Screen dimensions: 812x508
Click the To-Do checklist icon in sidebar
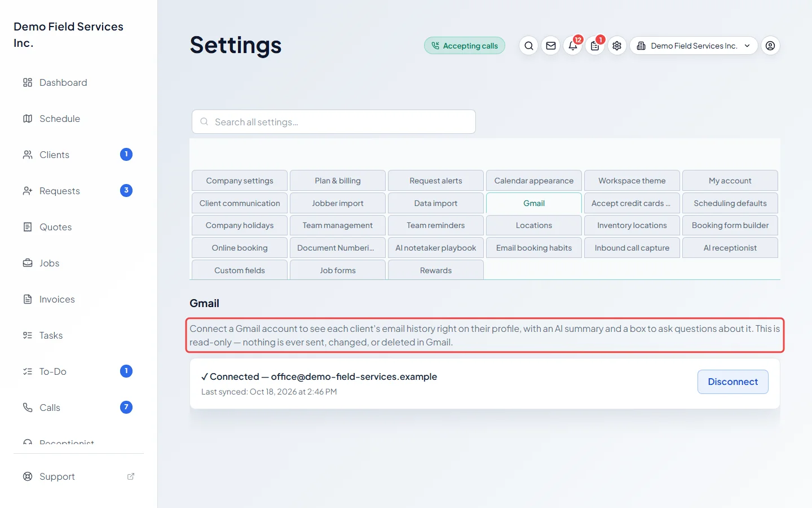28,371
